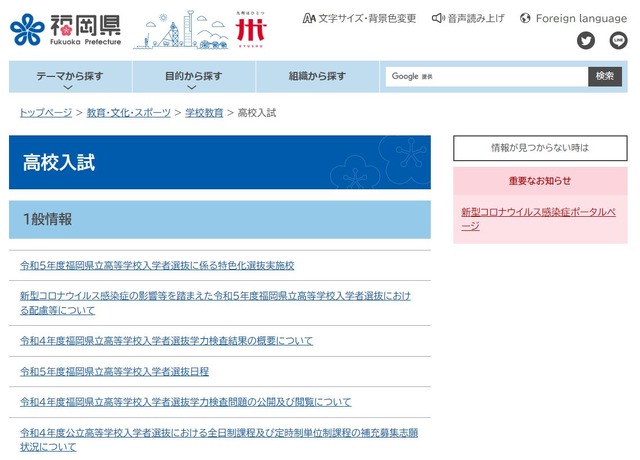Click the 情報が見つからない時は button
This screenshot has height=460, width=640.
540,148
